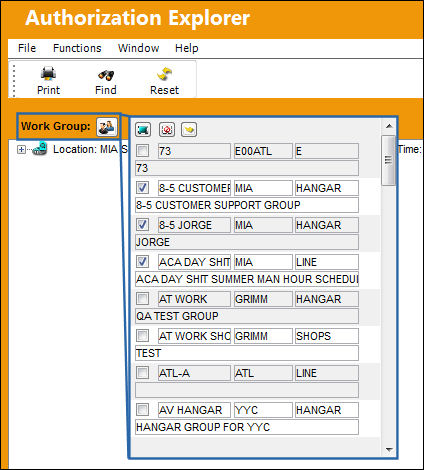This screenshot has height=470, width=424.
Task: Open Find with the binoculars icon
Action: [x=106, y=75]
